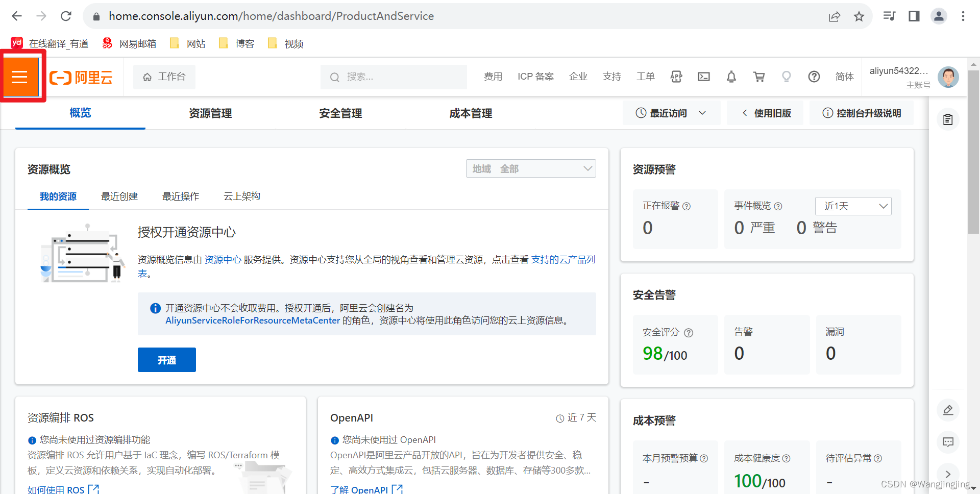The image size is (980, 494).
Task: Click the browser address bar URL
Action: (271, 16)
